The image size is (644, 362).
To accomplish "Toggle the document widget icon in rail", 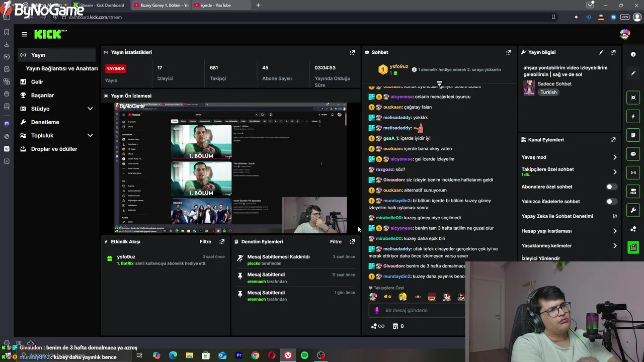I will [x=633, y=135].
